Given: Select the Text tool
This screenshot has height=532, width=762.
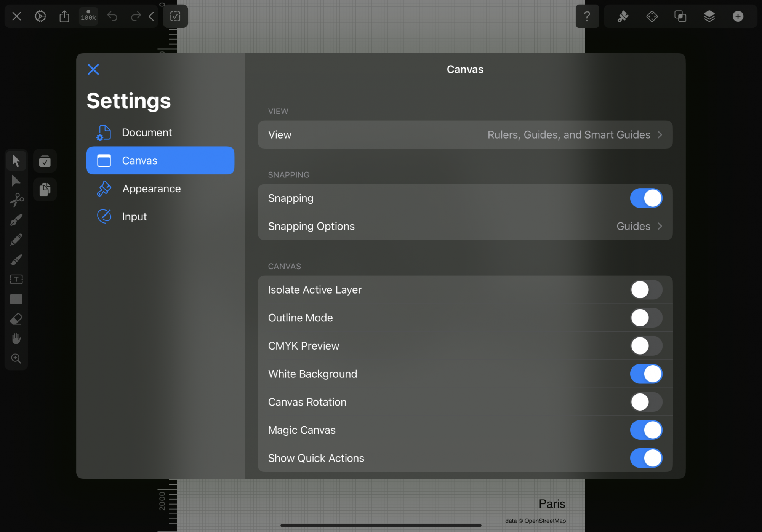Looking at the screenshot, I should (16, 279).
